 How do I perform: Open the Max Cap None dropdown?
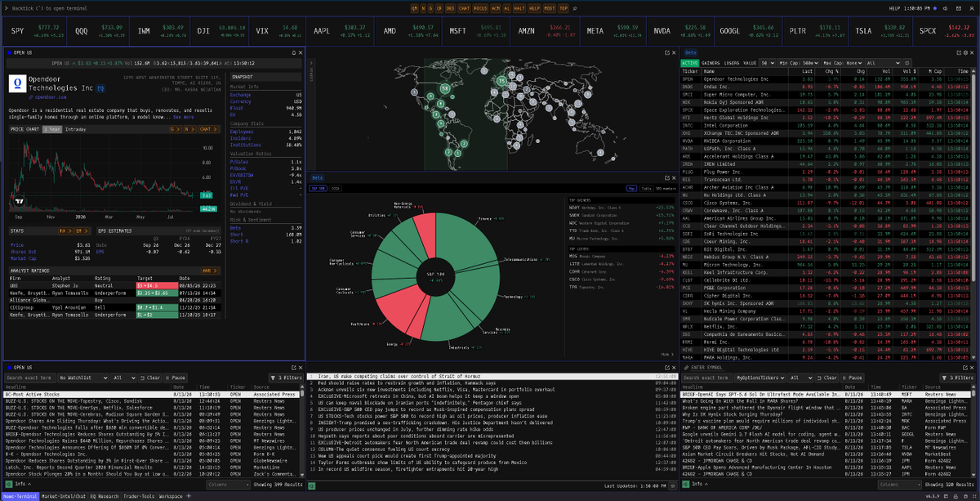point(842,63)
